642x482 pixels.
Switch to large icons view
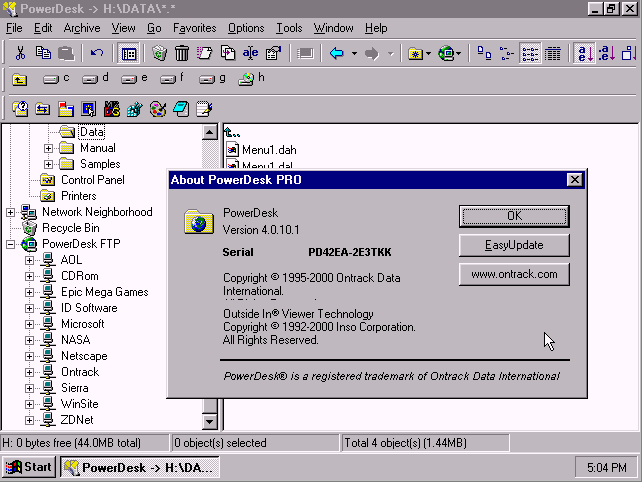(x=484, y=54)
